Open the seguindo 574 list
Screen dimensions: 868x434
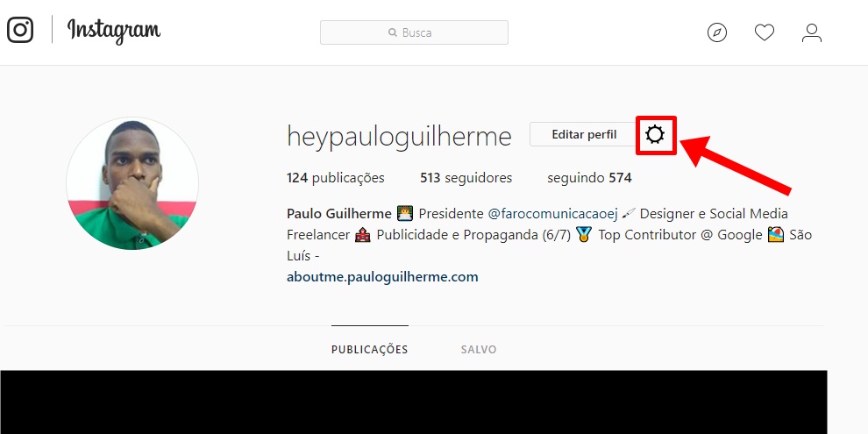(589, 178)
